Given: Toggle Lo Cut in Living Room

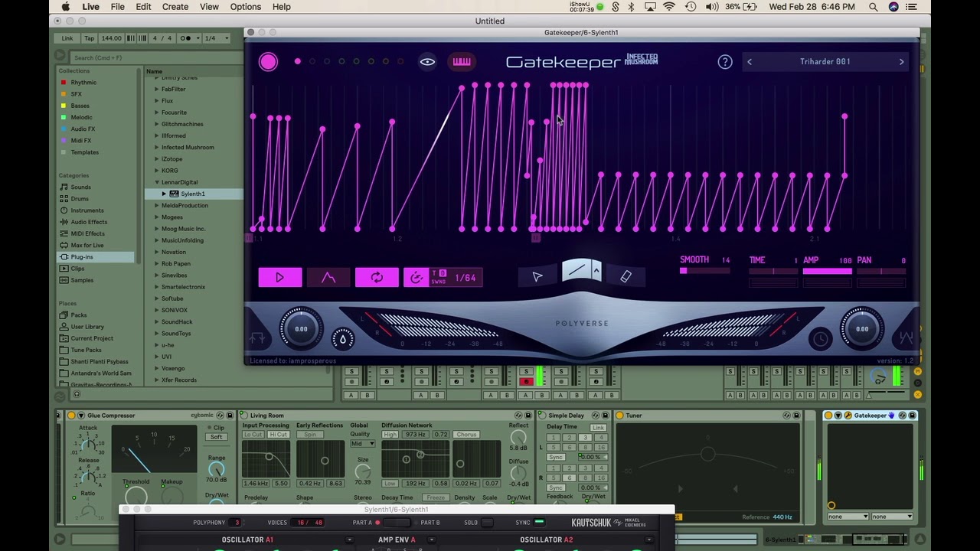Looking at the screenshot, I should point(253,435).
